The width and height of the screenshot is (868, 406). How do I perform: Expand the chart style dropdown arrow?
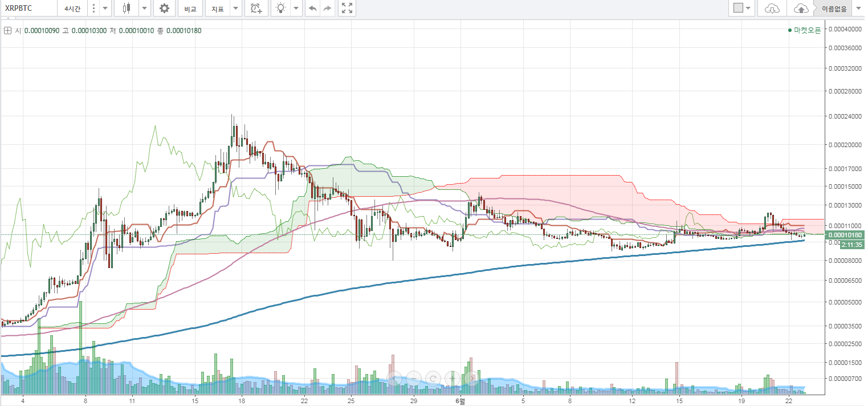[x=144, y=9]
